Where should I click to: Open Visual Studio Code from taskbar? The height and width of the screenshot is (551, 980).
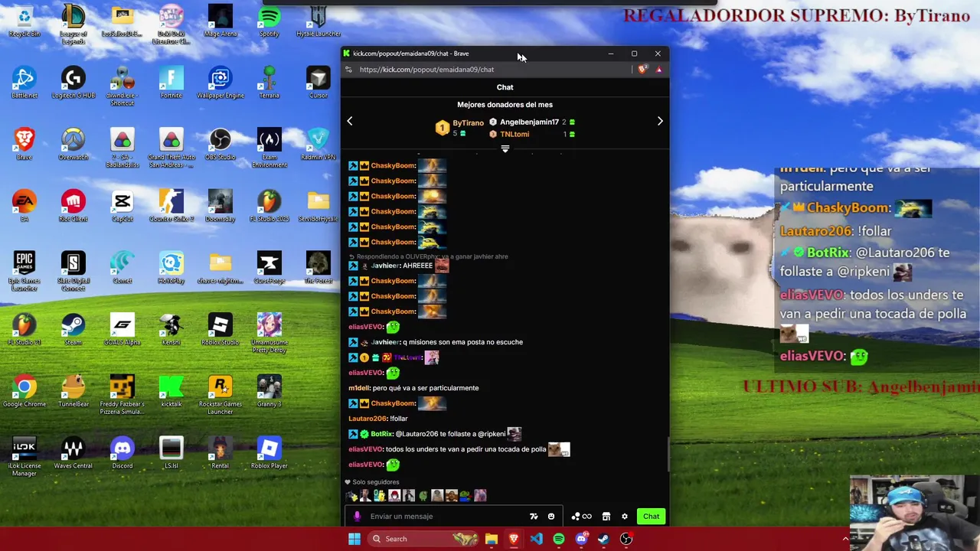pyautogui.click(x=536, y=539)
